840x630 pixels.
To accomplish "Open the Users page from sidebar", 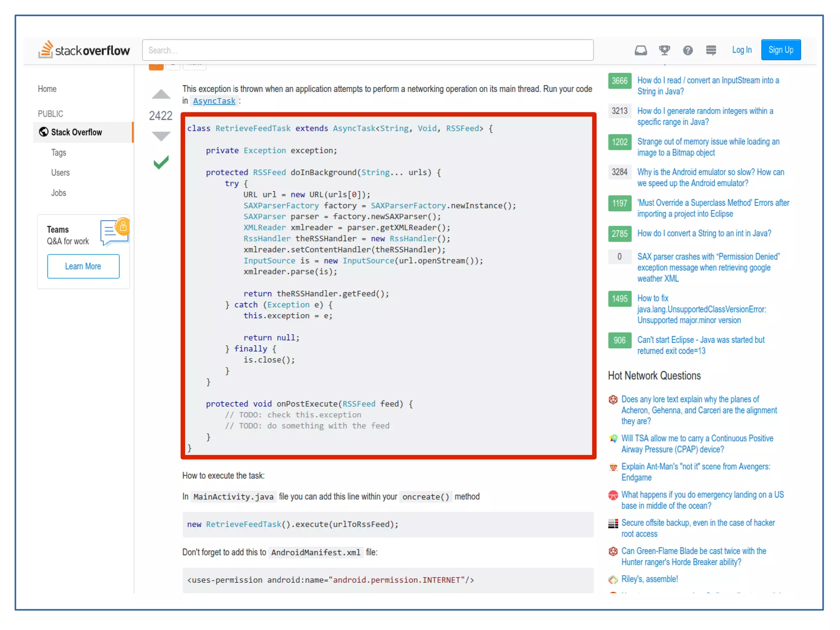I will (60, 173).
